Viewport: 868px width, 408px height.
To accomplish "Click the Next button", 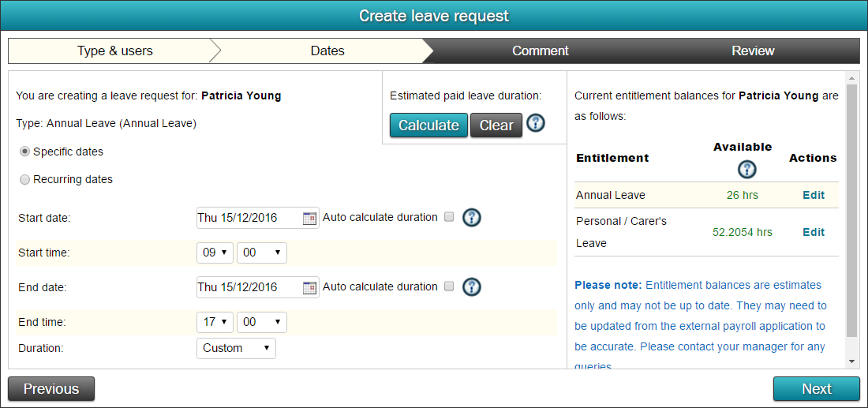I will (x=817, y=388).
